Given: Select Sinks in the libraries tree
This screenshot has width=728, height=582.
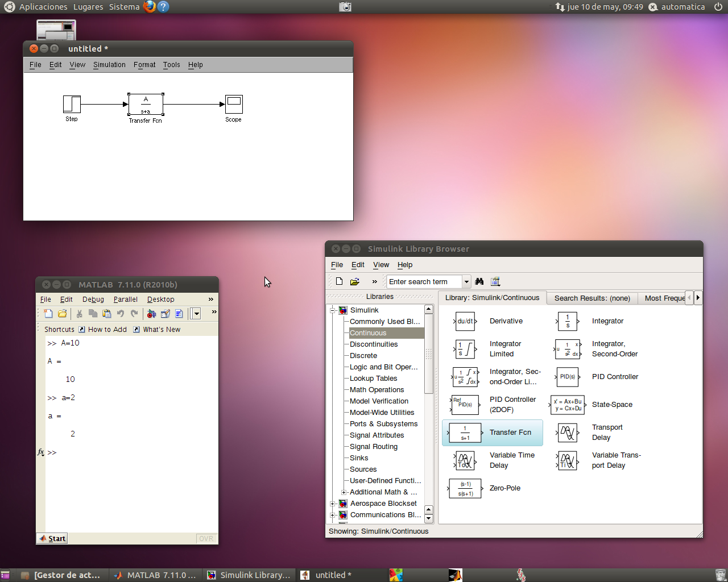Looking at the screenshot, I should click(x=359, y=458).
